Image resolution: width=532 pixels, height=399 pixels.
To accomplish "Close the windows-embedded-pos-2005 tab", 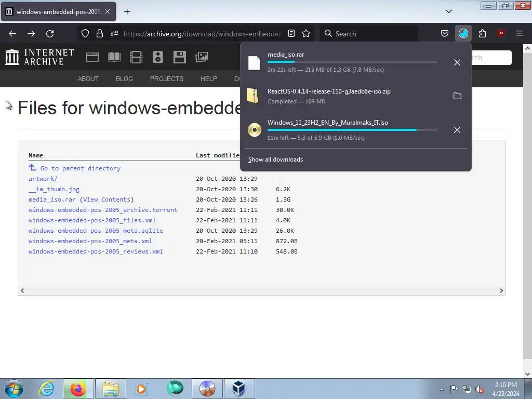I will (108, 11).
